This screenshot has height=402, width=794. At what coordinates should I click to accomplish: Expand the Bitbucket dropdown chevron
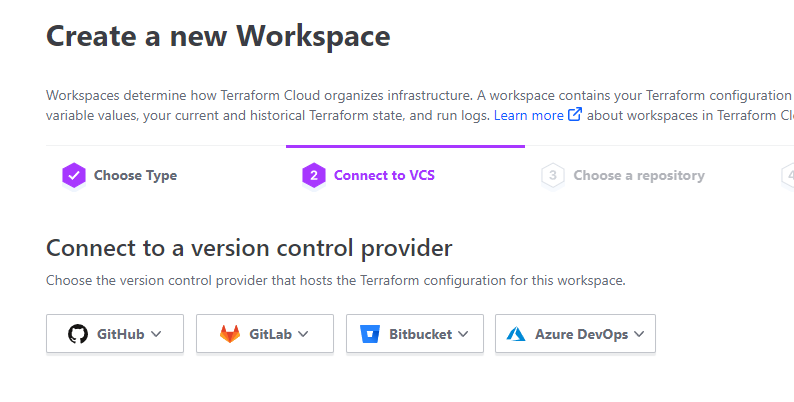click(463, 334)
